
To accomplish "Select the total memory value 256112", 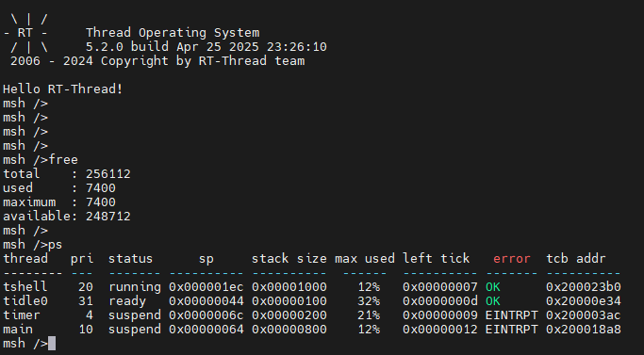I will (108, 174).
